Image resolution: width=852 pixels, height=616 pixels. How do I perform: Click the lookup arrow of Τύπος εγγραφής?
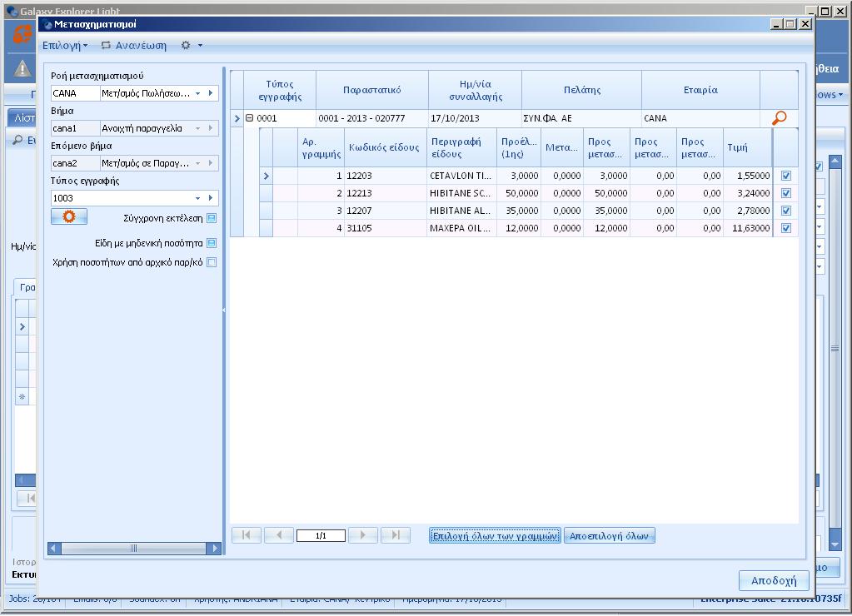(x=211, y=198)
